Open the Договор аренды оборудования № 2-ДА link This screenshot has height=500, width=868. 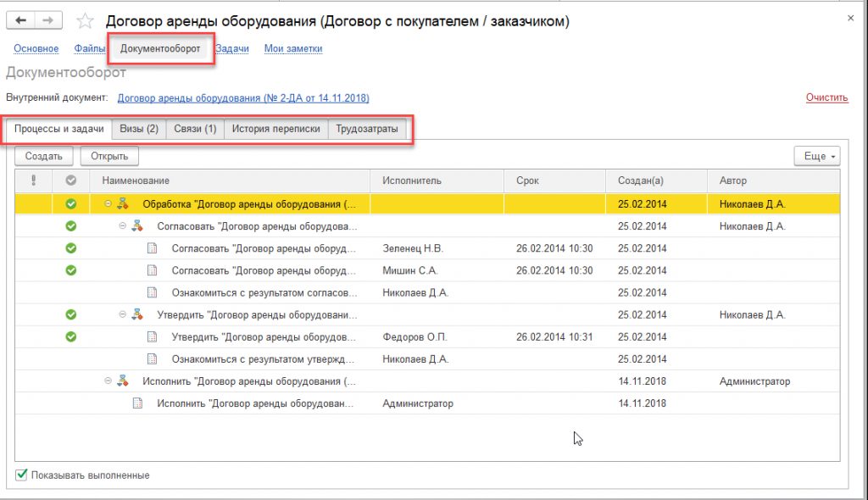[243, 98]
